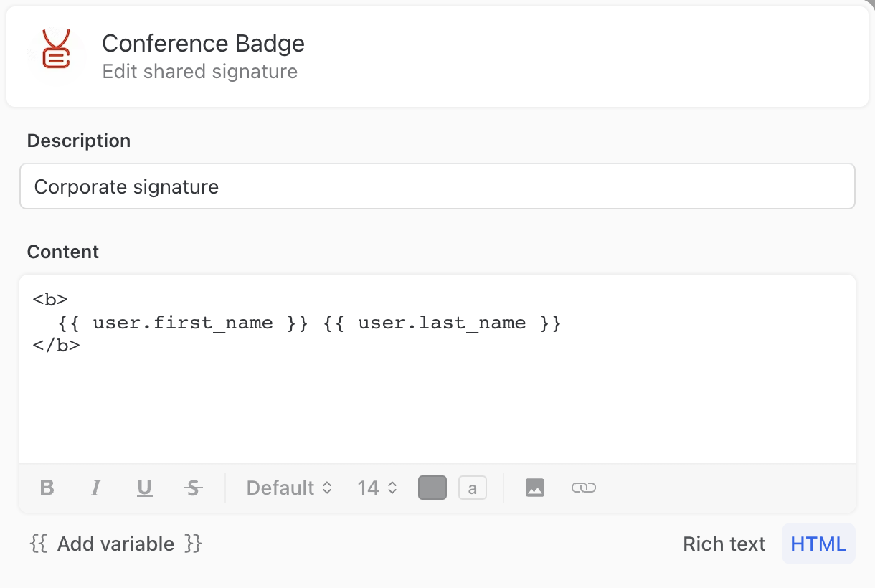Toggle underline formatting
This screenshot has width=875, height=588.
pos(144,488)
